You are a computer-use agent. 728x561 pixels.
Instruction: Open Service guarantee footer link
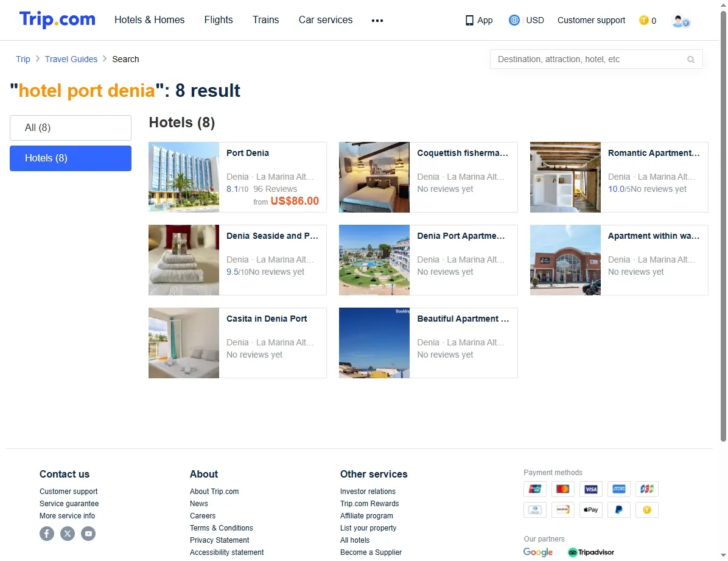point(69,504)
